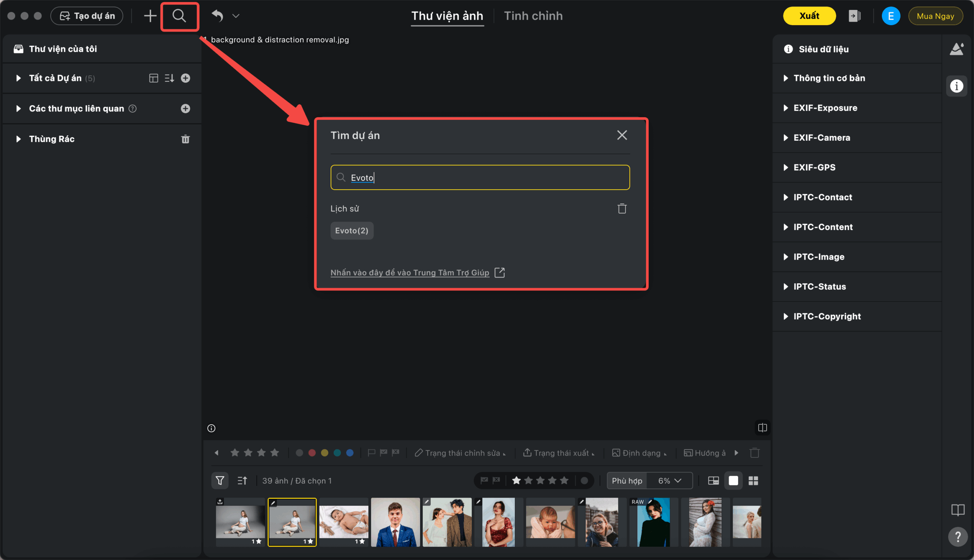Expand Tất cả Dự án tree
Viewport: 974px width, 560px height.
point(18,78)
